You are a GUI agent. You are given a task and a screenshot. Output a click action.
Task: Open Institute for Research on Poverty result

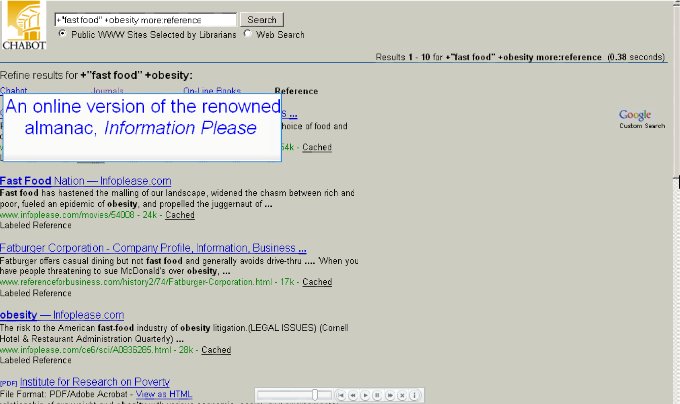pos(95,382)
